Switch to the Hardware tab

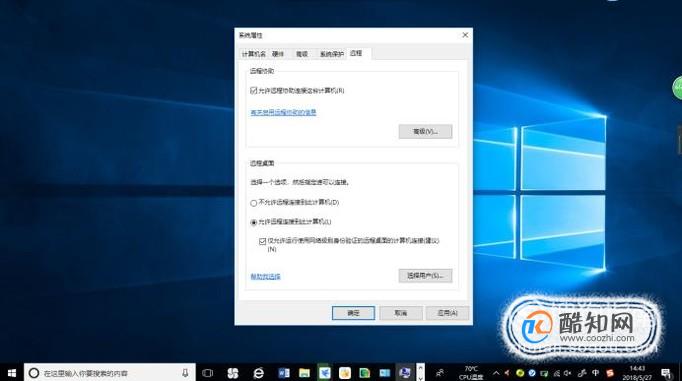point(278,54)
